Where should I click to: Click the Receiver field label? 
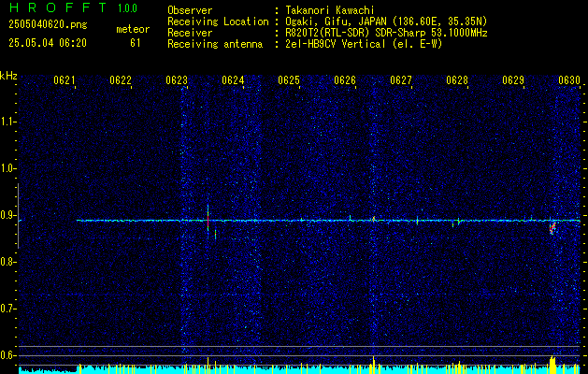[x=190, y=33]
